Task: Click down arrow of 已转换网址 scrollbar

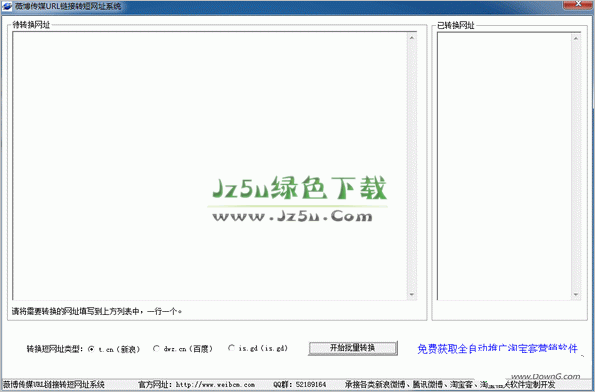Action: coord(576,295)
